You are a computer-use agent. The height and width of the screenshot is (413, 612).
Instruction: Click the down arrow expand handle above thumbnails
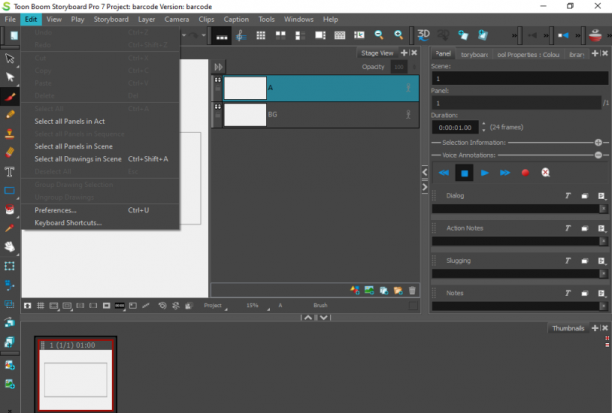click(324, 317)
